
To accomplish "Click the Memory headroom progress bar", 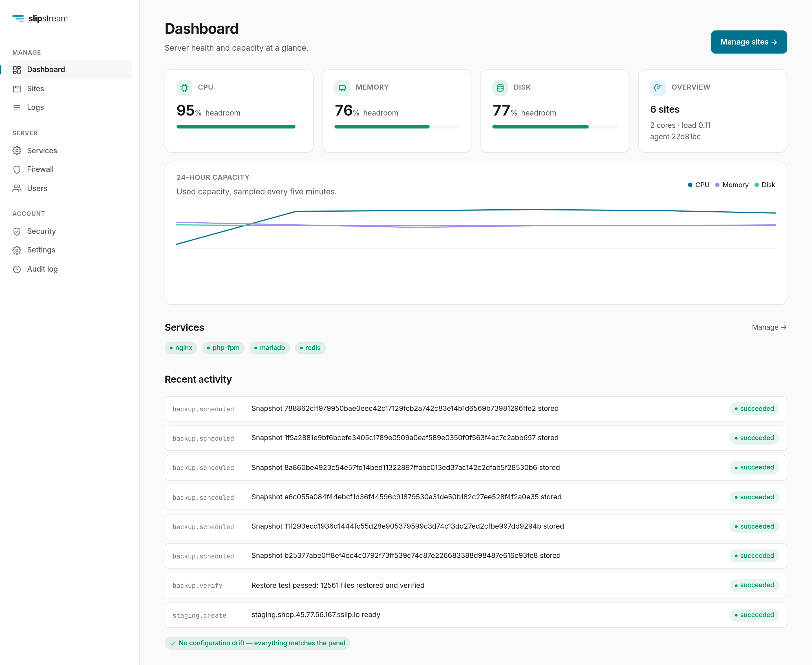I will 397,127.
